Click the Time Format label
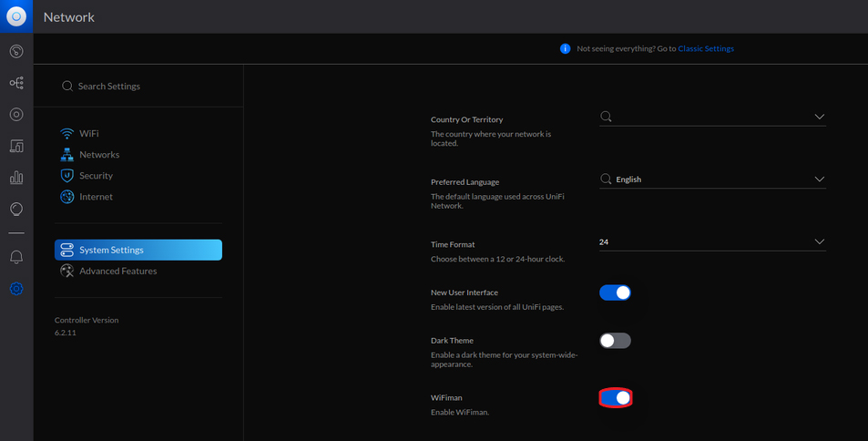This screenshot has width=868, height=441. click(453, 244)
